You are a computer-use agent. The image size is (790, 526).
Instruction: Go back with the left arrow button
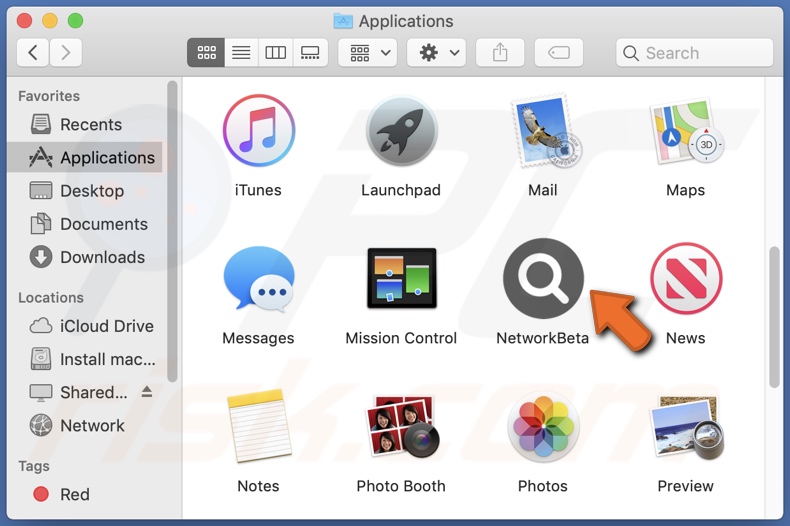[33, 52]
